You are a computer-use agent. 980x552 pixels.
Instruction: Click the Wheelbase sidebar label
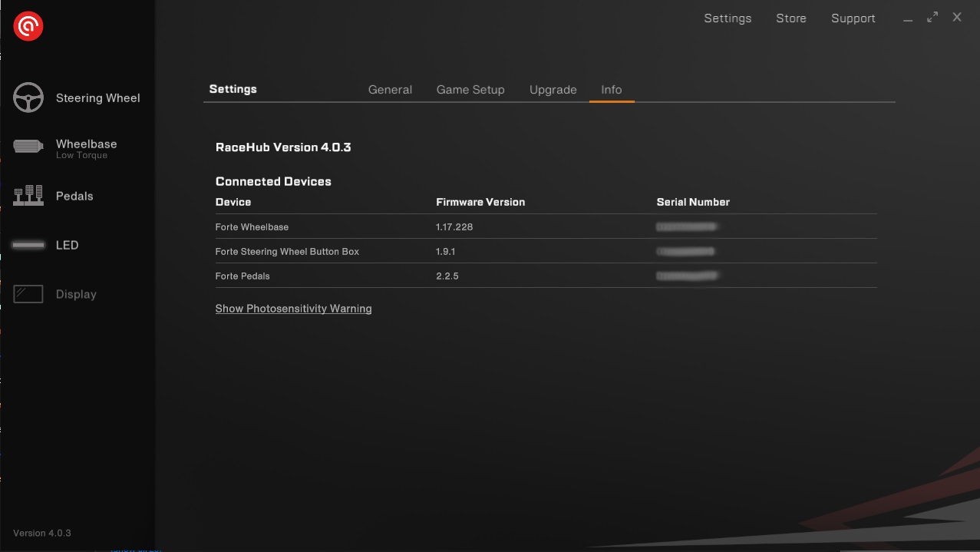[87, 144]
